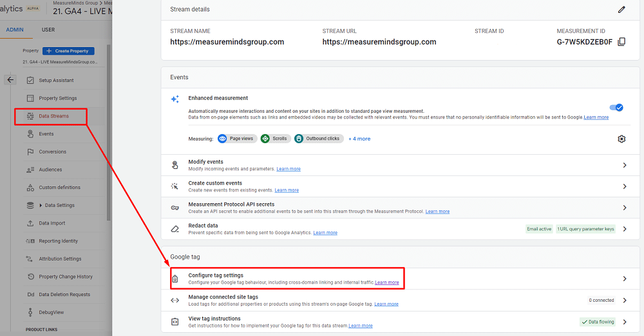This screenshot has height=336, width=644.
Task: Edit stream details with pencil icon
Action: coord(621,10)
